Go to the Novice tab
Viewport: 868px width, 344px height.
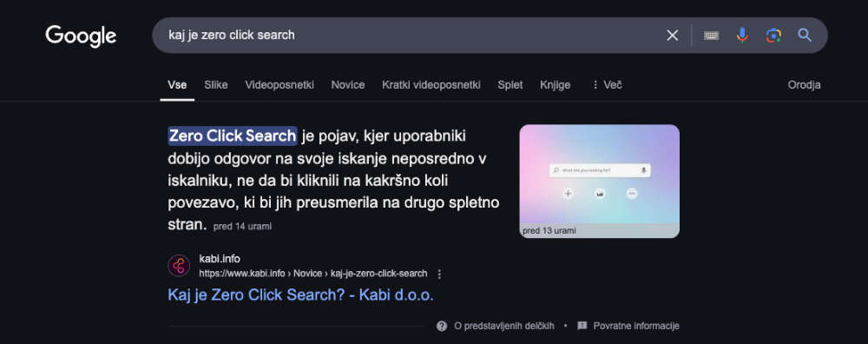pyautogui.click(x=348, y=85)
